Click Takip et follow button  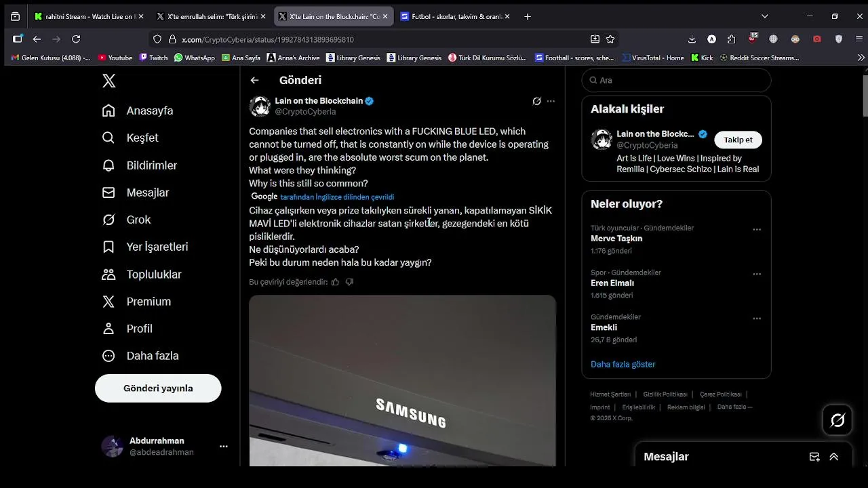[x=738, y=140]
